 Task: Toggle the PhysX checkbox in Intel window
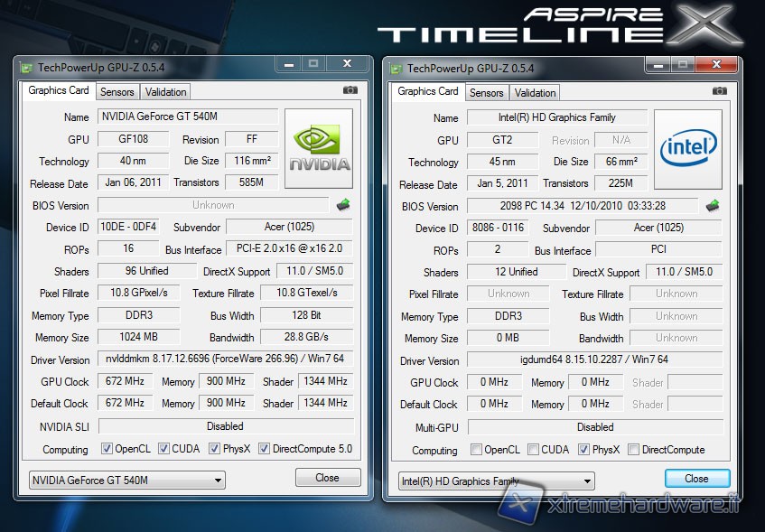583,450
